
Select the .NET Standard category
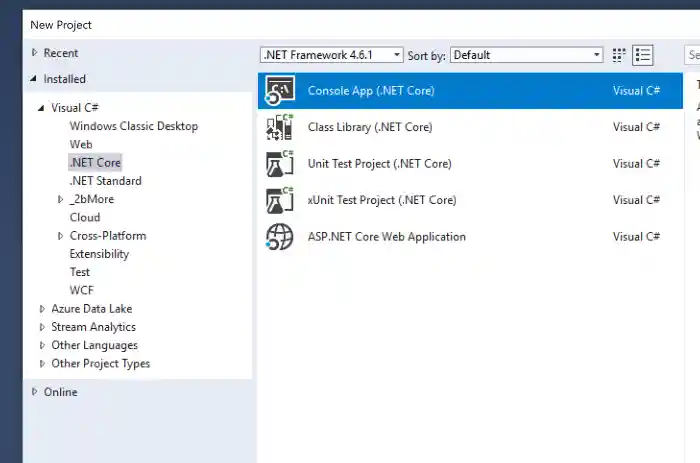105,181
